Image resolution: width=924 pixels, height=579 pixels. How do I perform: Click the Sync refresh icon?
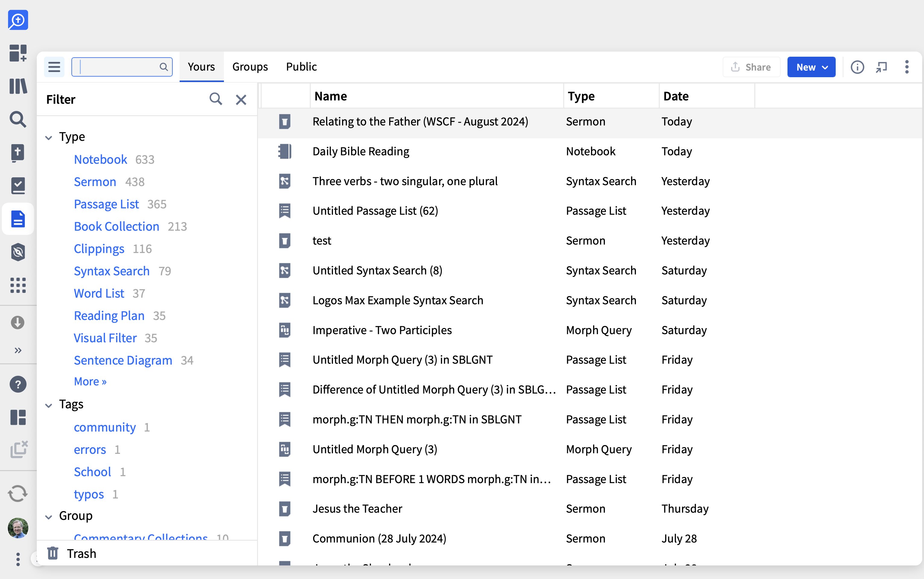pyautogui.click(x=17, y=494)
